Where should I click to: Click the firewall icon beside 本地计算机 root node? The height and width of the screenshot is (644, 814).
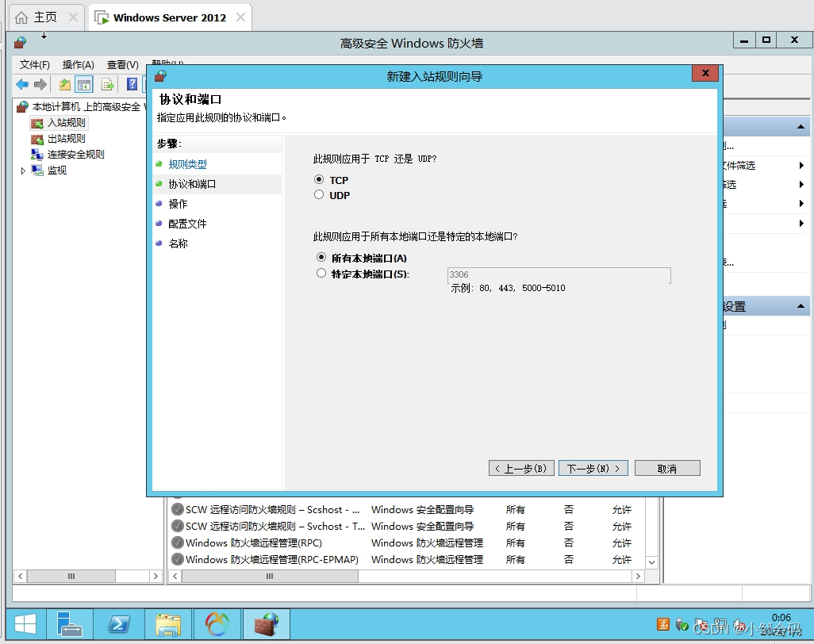pos(22,107)
